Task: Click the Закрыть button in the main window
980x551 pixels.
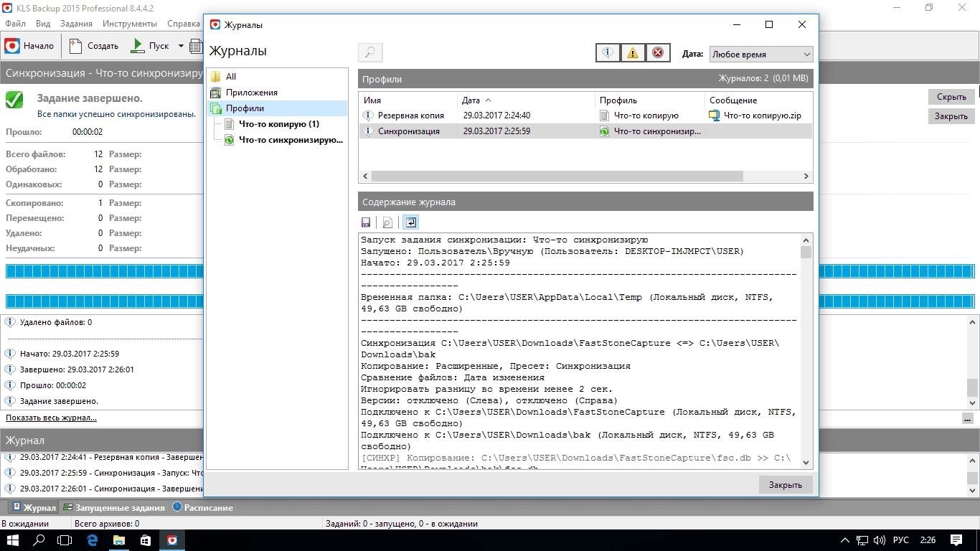Action: [951, 116]
